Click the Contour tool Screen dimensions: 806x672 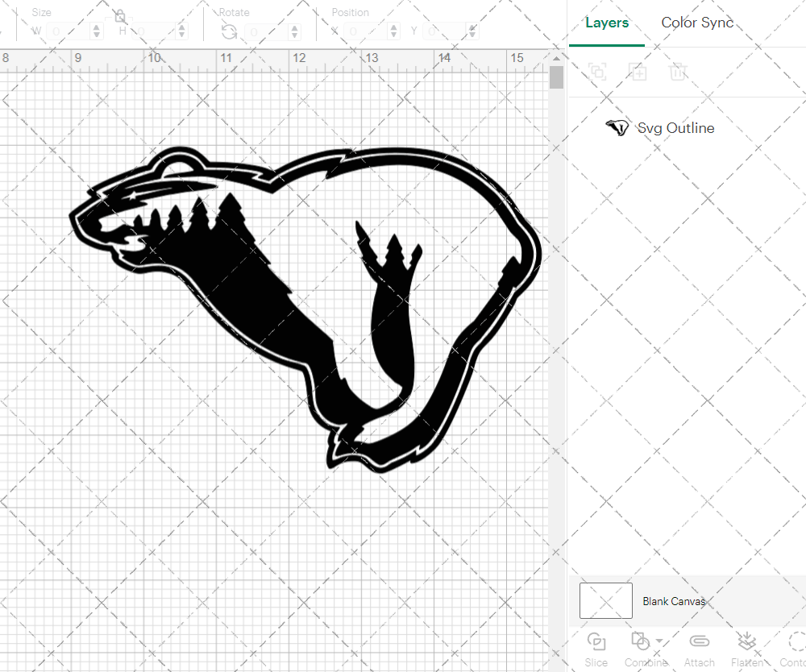click(x=792, y=650)
